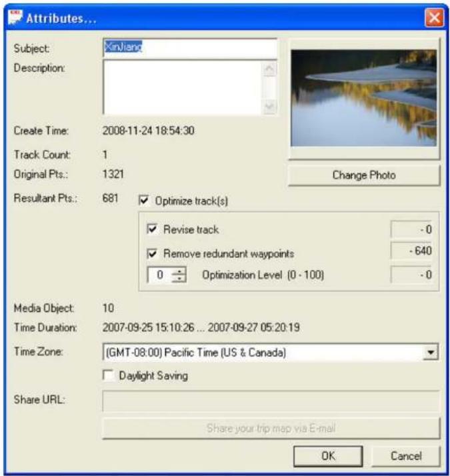Enable the Daylight Saving checkbox
The width and height of the screenshot is (450, 476).
point(109,375)
